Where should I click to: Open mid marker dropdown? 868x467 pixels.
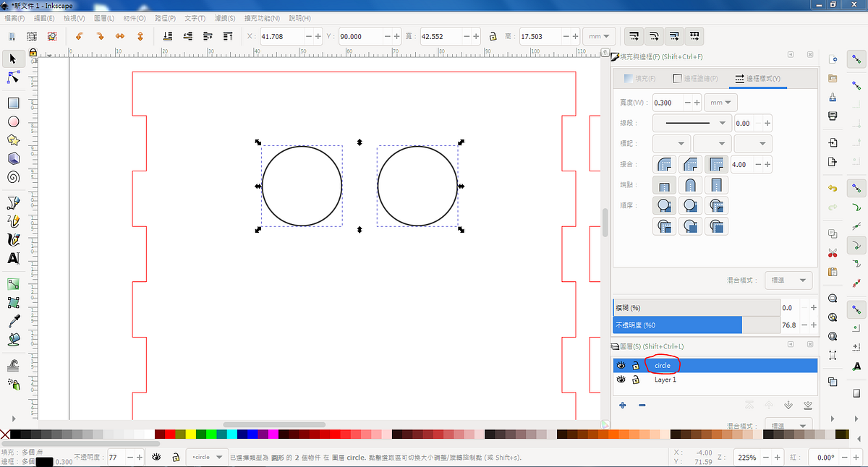712,144
